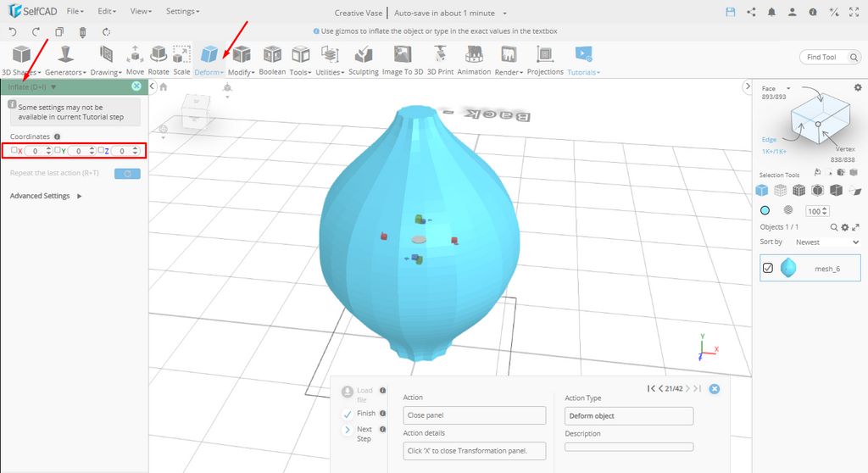Viewport: 868px width, 473px height.
Task: Open the Auto-save dropdown arrow
Action: [504, 14]
